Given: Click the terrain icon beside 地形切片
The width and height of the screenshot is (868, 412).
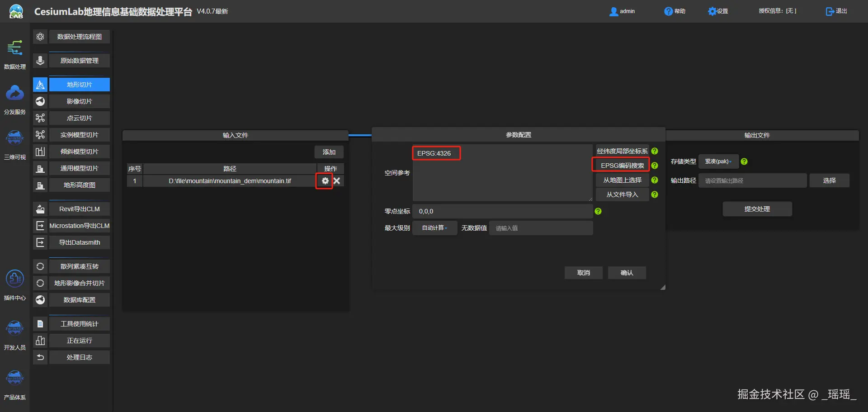Looking at the screenshot, I should click(x=40, y=85).
